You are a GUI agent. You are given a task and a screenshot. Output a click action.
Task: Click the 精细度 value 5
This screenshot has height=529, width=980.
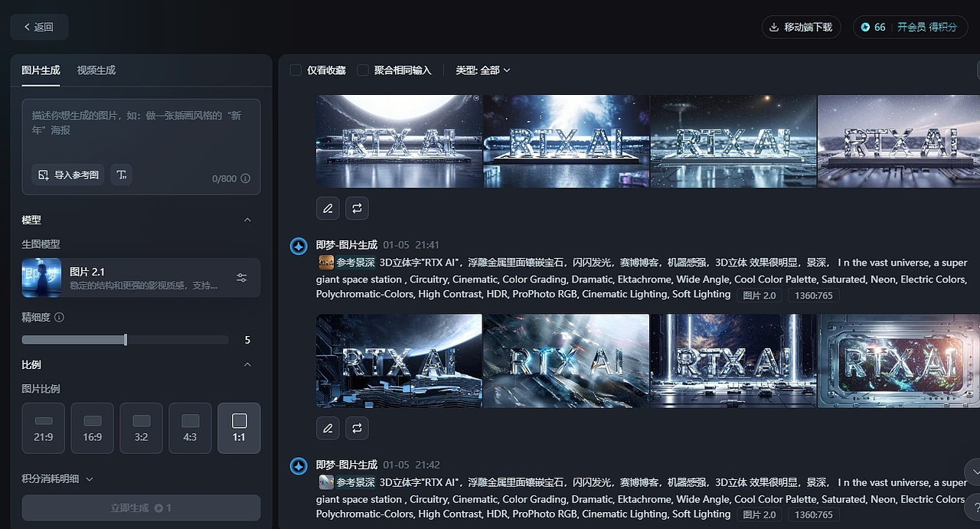(x=247, y=340)
